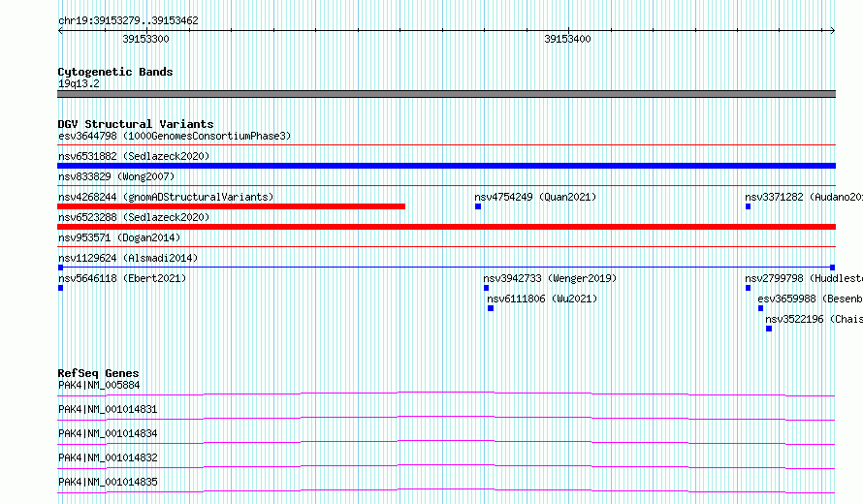The height and width of the screenshot is (504, 863).
Task: Click the thin red line under nsv833829
Action: point(446,186)
